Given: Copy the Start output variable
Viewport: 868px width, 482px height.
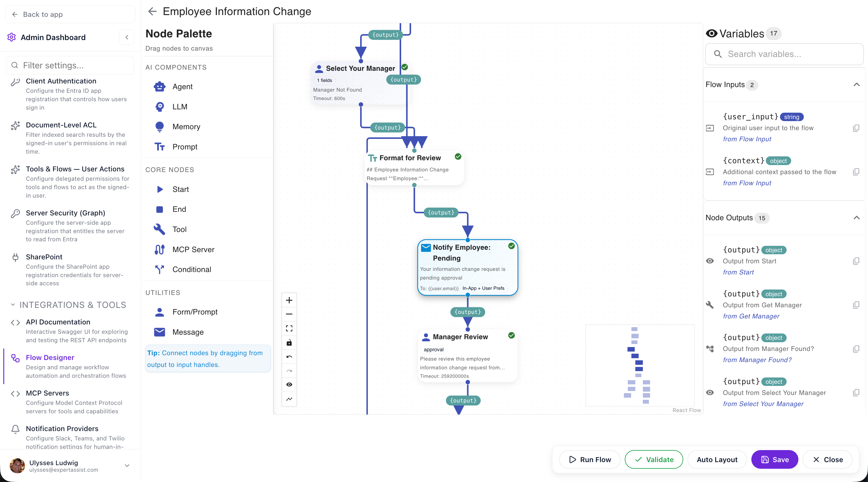Looking at the screenshot, I should pos(856,261).
